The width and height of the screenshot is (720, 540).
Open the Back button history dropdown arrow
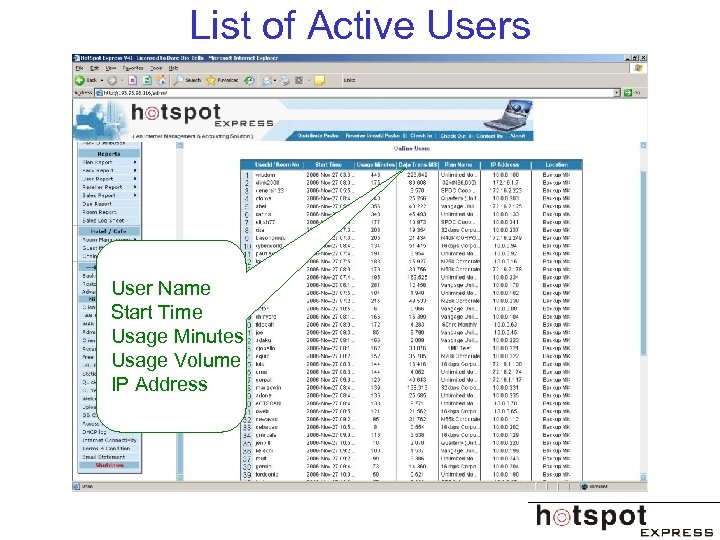coord(101,80)
